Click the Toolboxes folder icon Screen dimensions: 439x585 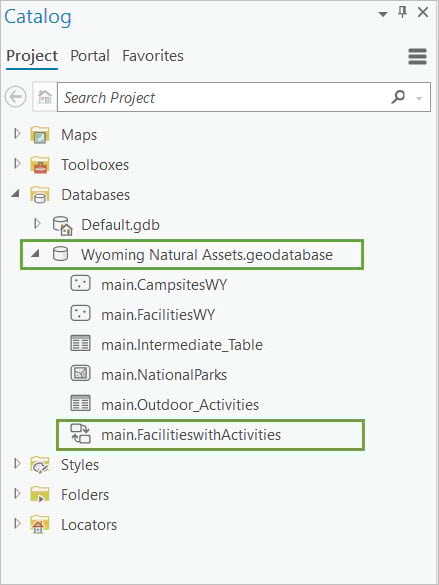pyautogui.click(x=40, y=165)
